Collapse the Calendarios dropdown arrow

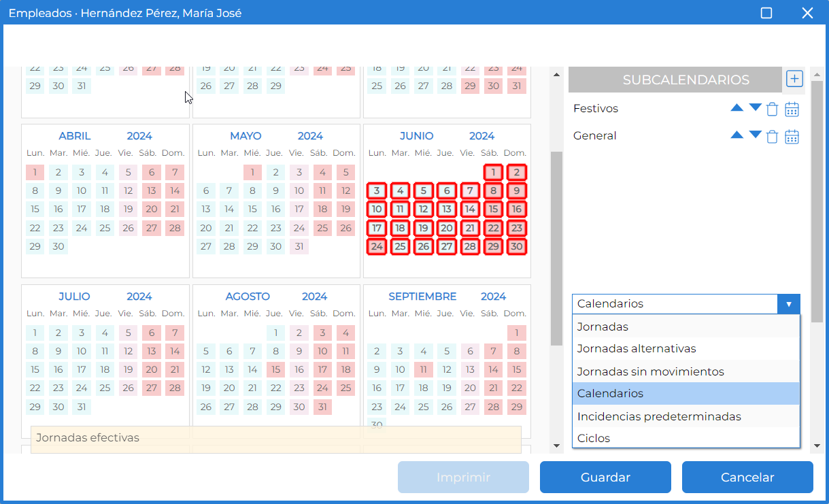click(x=789, y=304)
